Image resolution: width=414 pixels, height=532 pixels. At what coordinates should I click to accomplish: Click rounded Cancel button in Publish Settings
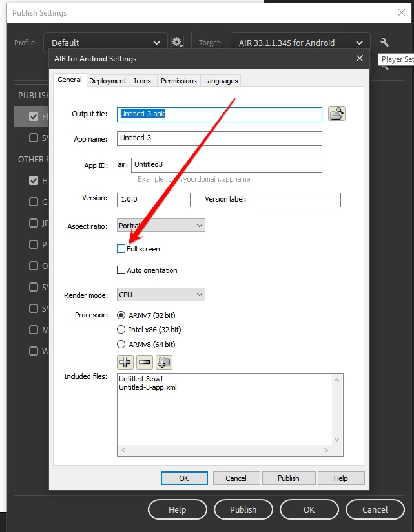coord(375,509)
